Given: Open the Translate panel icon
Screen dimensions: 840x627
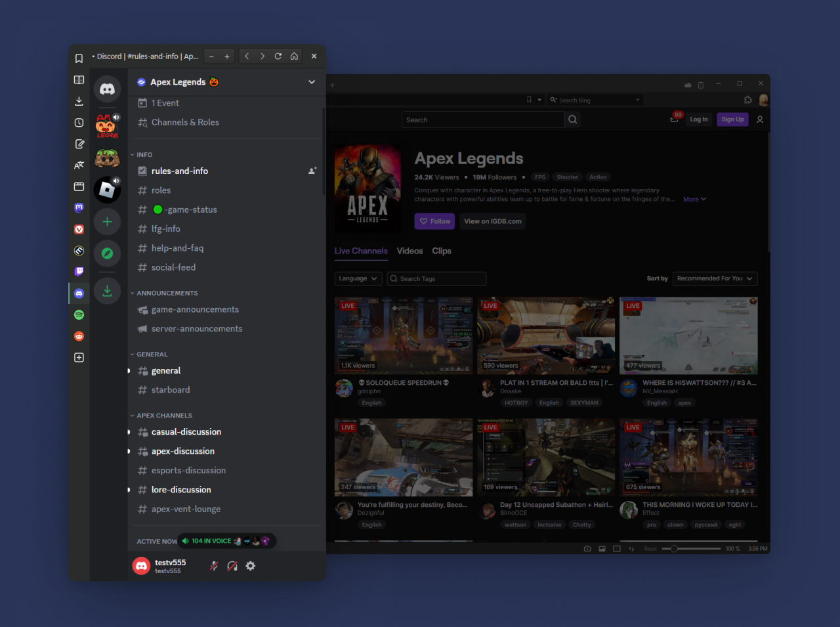Looking at the screenshot, I should (79, 165).
